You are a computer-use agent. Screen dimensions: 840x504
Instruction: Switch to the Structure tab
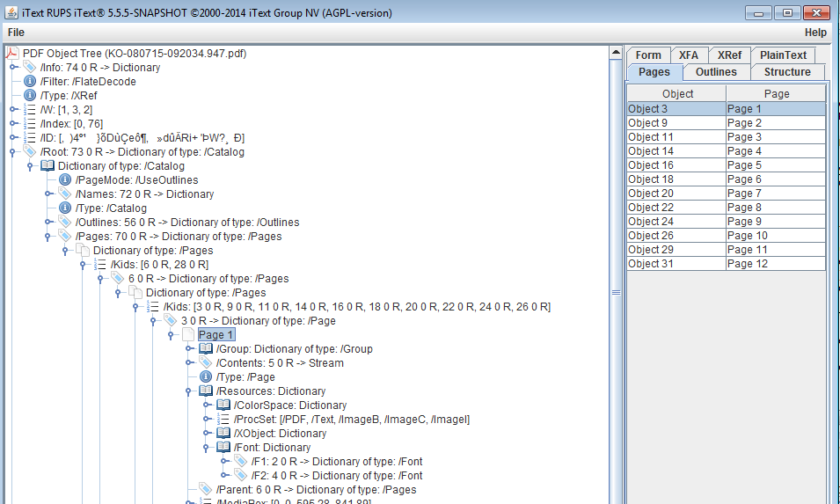(x=787, y=72)
